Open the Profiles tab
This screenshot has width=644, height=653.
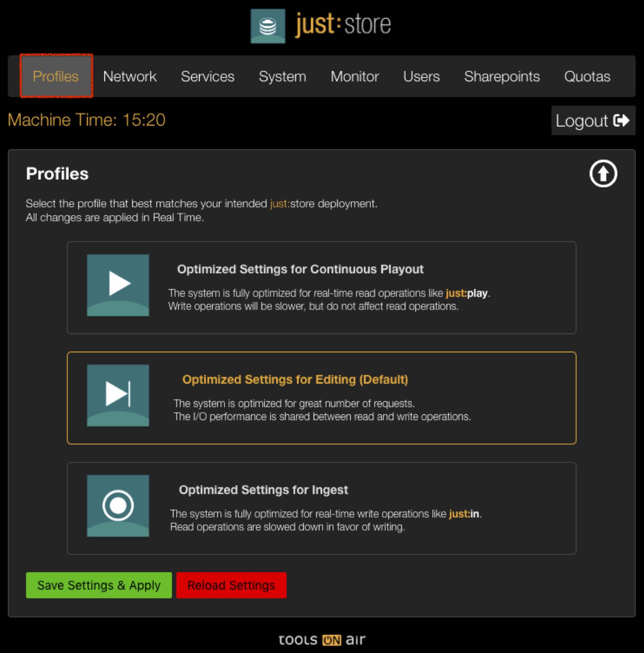pos(56,76)
